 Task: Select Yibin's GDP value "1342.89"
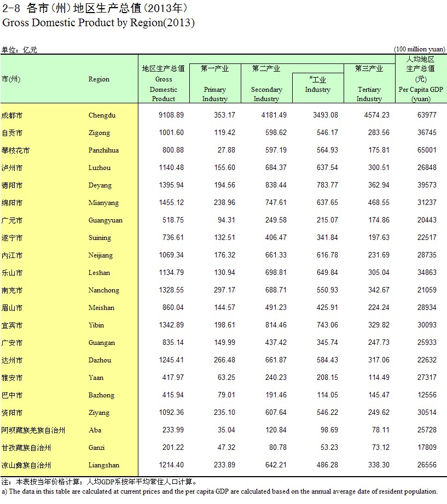(171, 325)
